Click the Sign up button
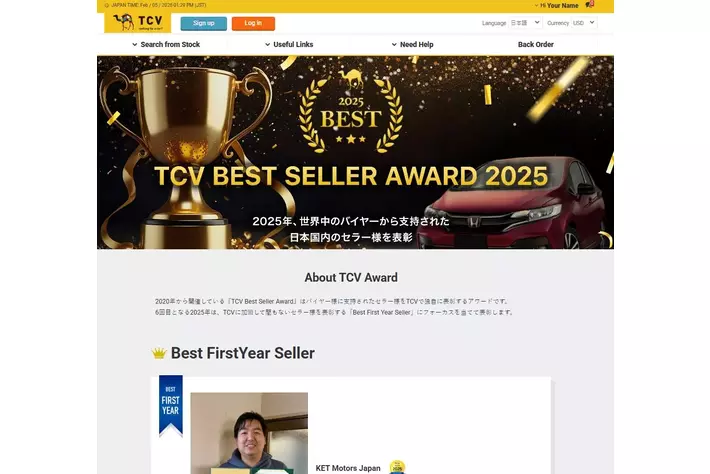 pyautogui.click(x=204, y=23)
